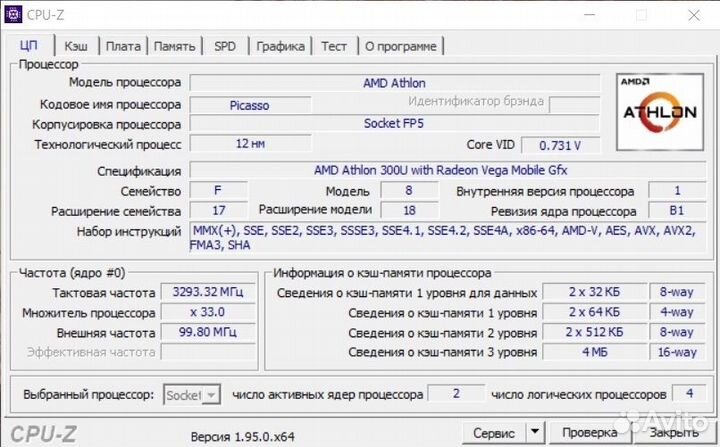Click the CPU-Z app icon in title bar
The image size is (720, 447).
click(x=13, y=14)
